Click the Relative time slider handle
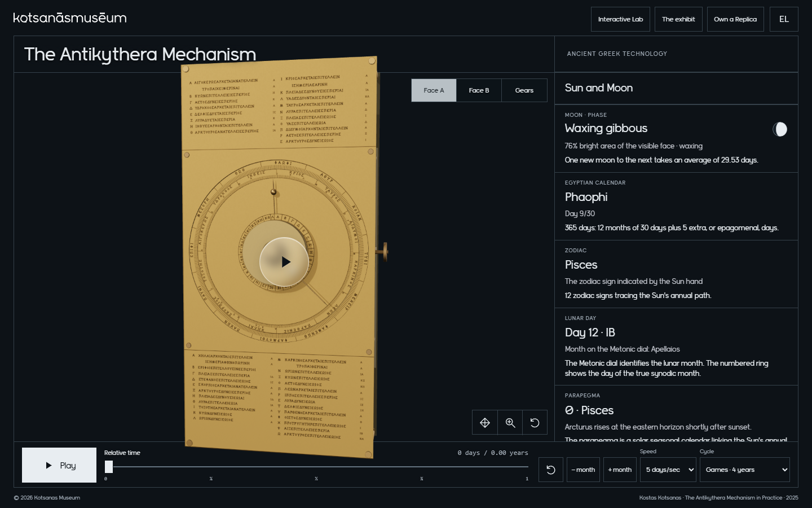 tap(109, 467)
